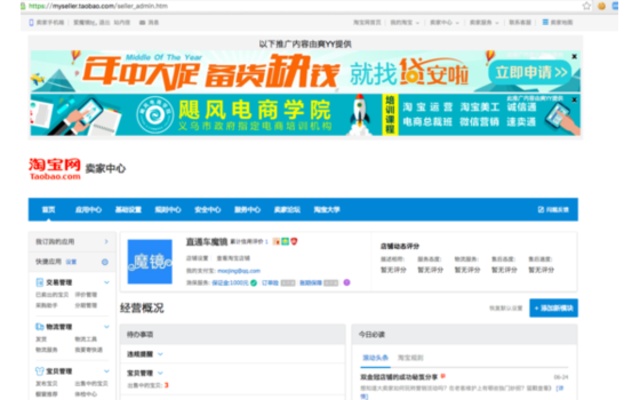This screenshot has width=640, height=400.
Task: Click the 交易管理 section icon
Action: point(40,282)
